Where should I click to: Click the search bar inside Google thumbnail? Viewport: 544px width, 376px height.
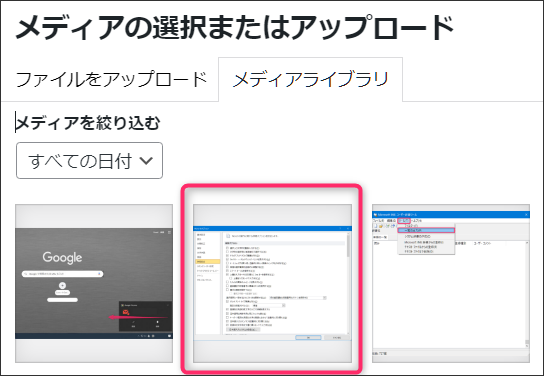click(62, 274)
